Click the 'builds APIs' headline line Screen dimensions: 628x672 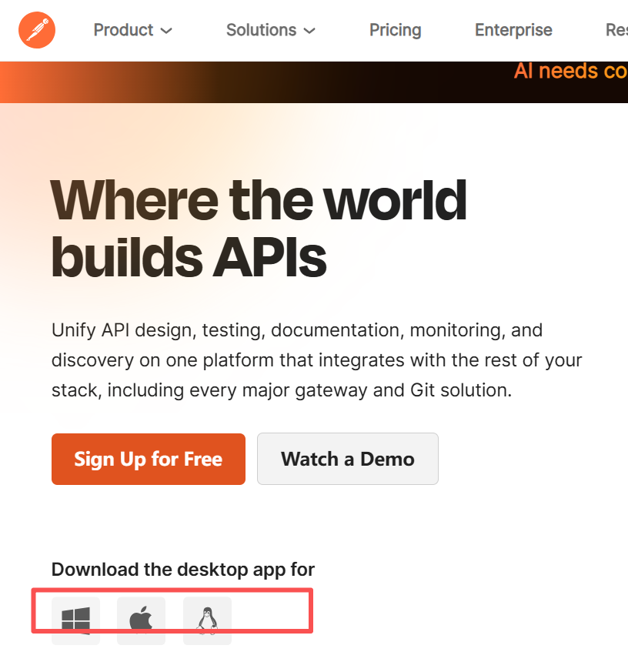(189, 257)
